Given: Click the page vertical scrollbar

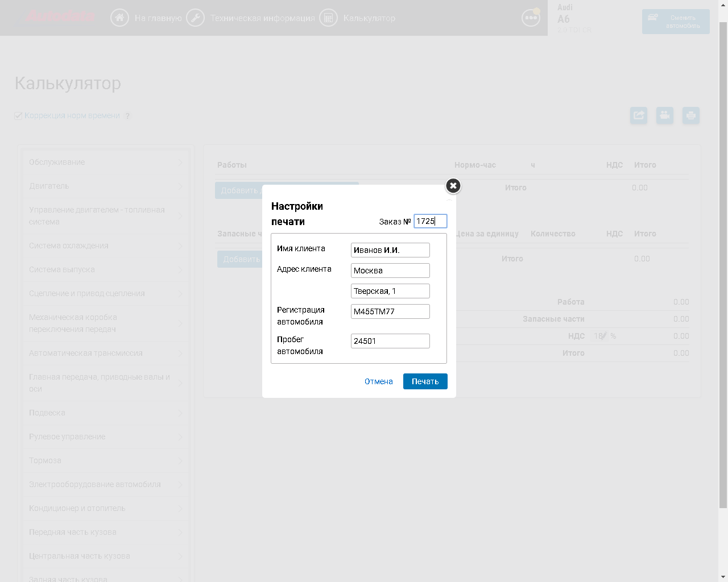Looking at the screenshot, I should pyautogui.click(x=723, y=265).
